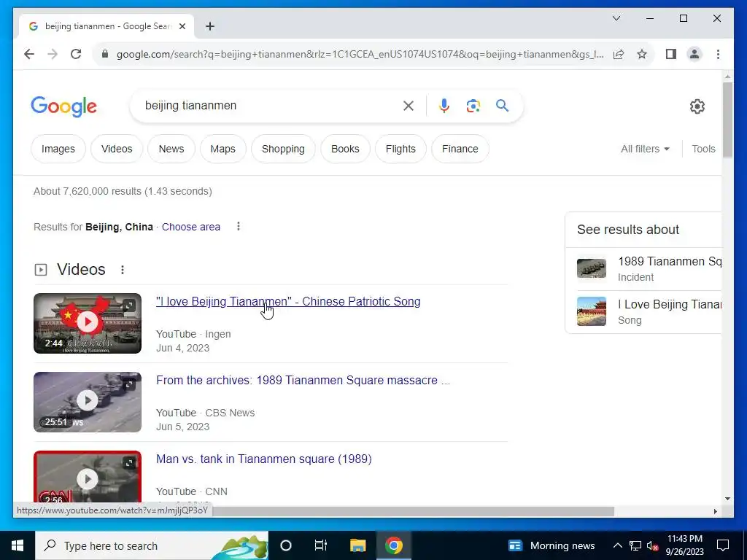Open the notification center icon
The width and height of the screenshot is (747, 560).
(723, 545)
